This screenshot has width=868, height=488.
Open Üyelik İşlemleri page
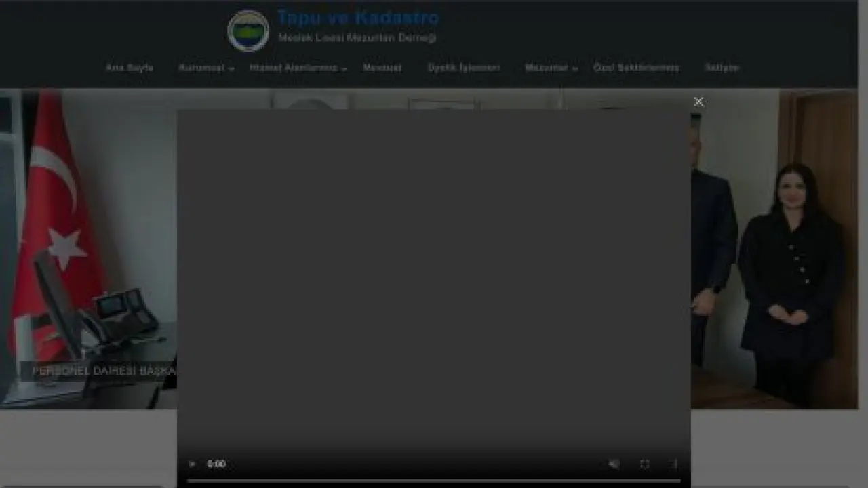(464, 68)
